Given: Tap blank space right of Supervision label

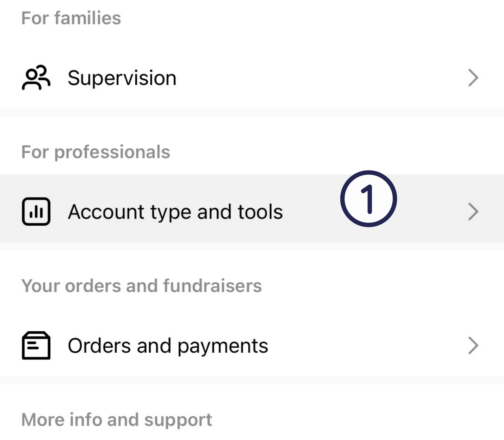Looking at the screenshot, I should (320, 78).
